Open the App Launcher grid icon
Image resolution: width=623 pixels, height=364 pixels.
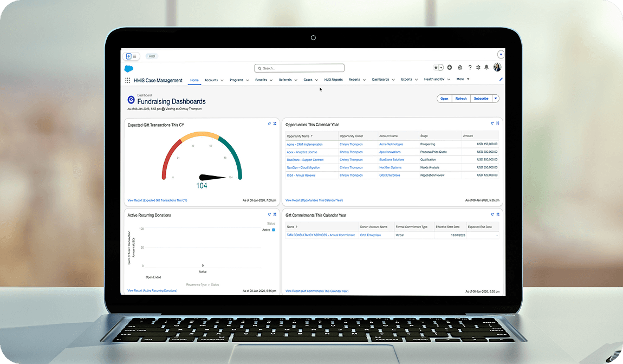(x=127, y=80)
